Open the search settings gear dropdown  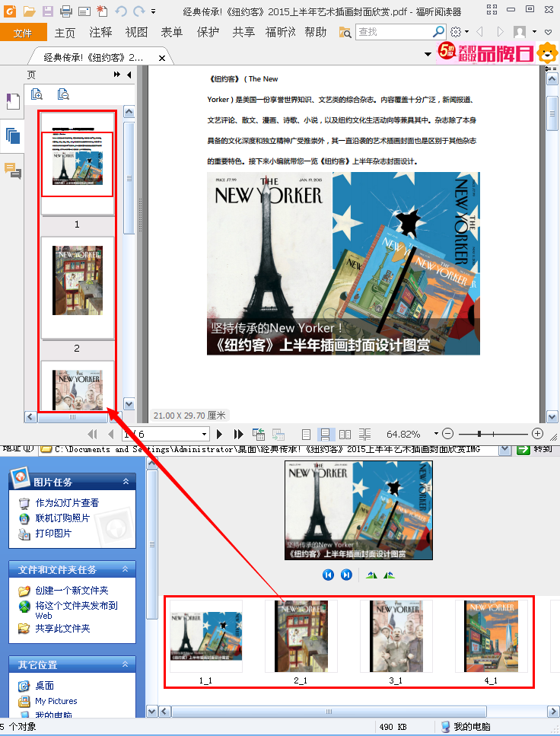(459, 32)
